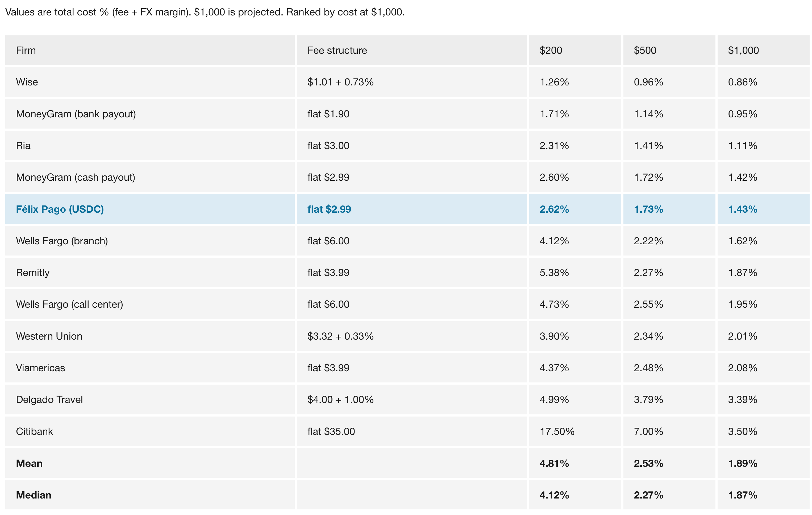This screenshot has height=515, width=812.
Task: Click the "3.90%" cost cell
Action: 575,336
